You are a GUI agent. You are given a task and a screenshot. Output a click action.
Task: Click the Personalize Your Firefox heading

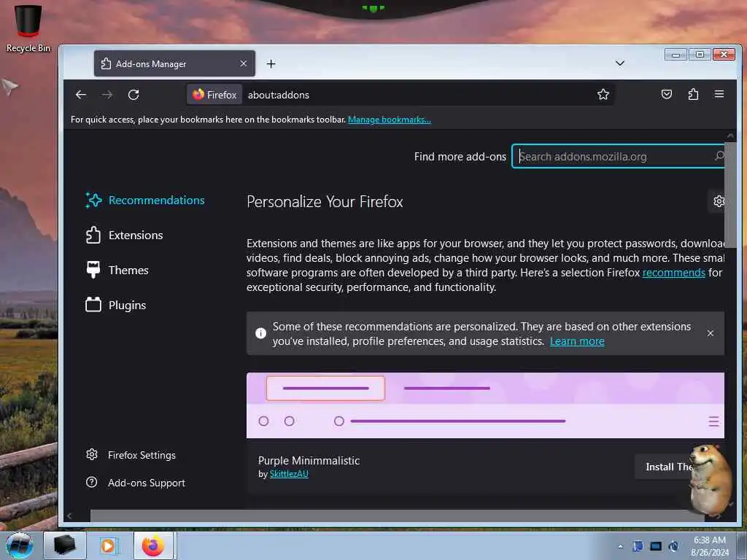point(325,202)
